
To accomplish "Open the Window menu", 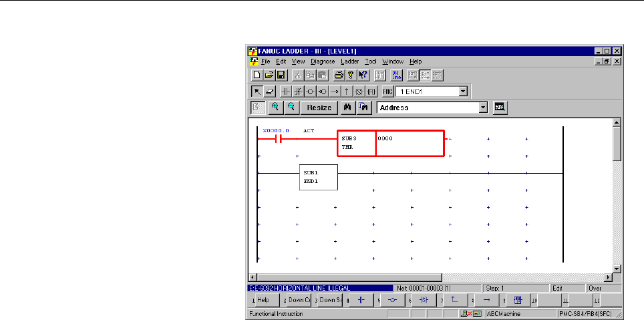I will pos(393,61).
